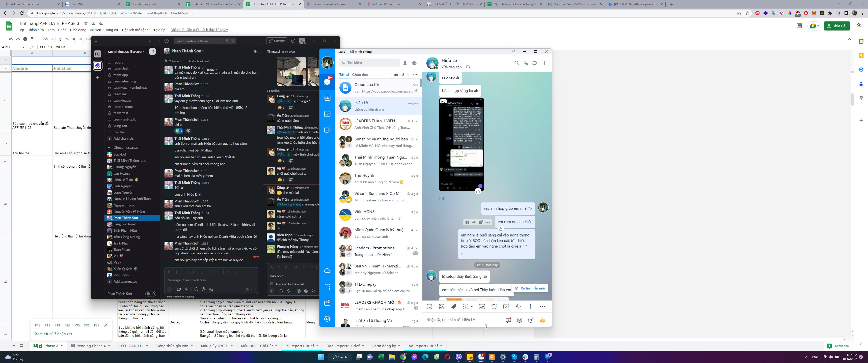Start video call with Hiếu Lê in Zalo

tap(535, 63)
